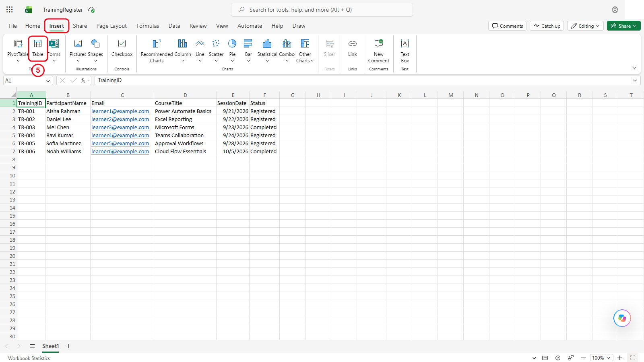The width and height of the screenshot is (644, 362).
Task: Insert a Column chart
Action: point(183,50)
